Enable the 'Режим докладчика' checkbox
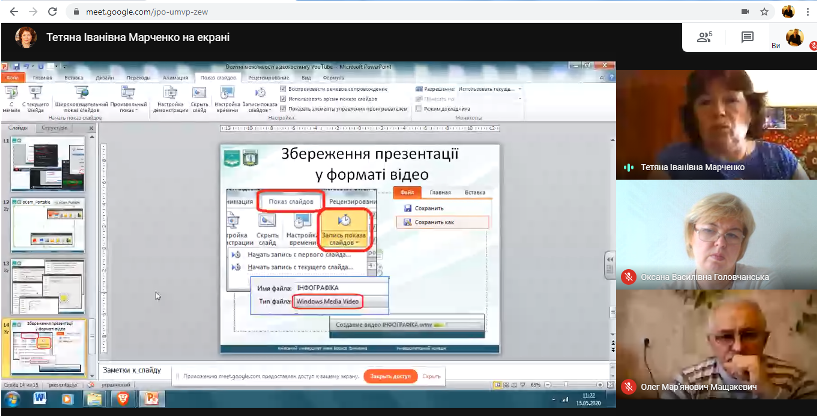The image size is (817, 416). tap(420, 107)
